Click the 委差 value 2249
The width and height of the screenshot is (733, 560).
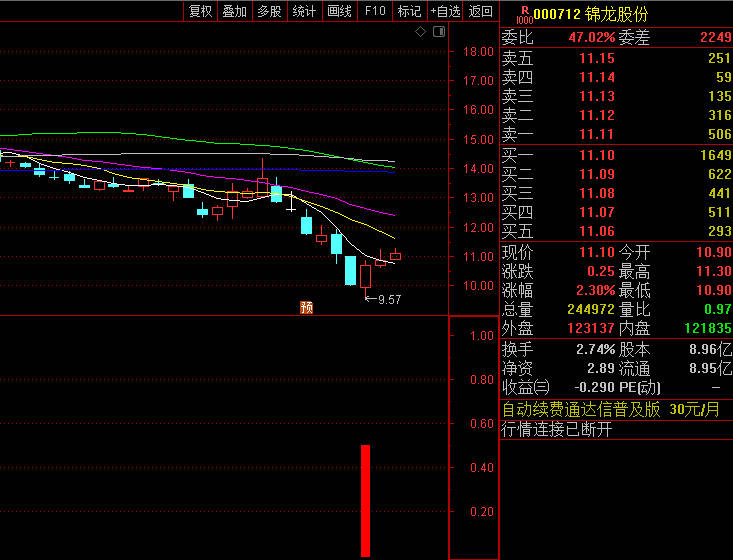716,37
